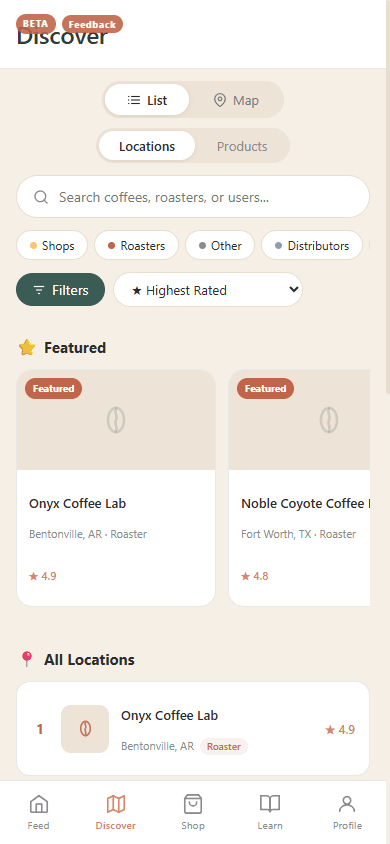
Task: Open the Shop bag icon in bottom navigation
Action: [x=193, y=804]
